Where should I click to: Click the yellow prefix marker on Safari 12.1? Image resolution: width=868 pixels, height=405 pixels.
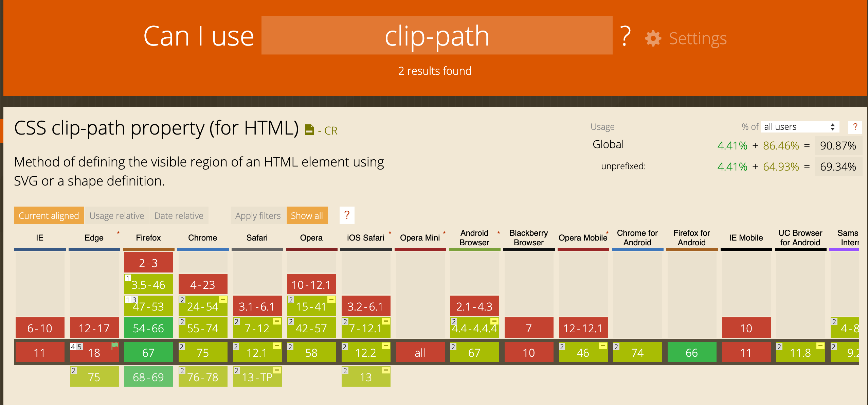(277, 346)
